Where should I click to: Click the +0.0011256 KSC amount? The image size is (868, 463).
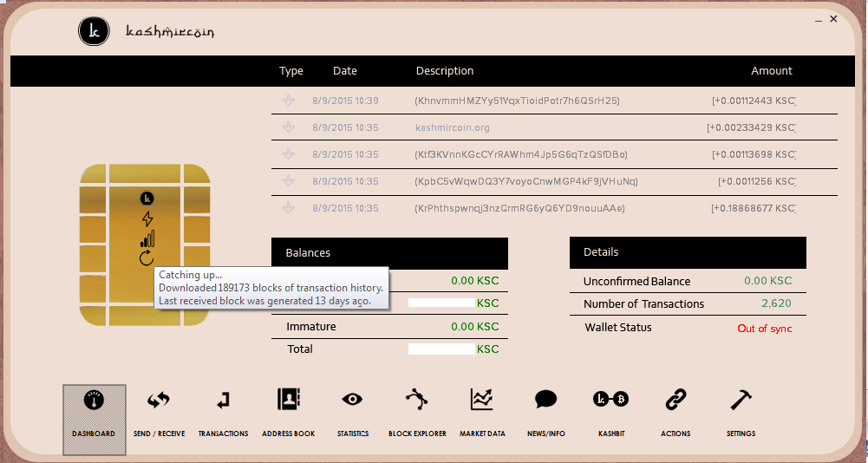click(x=757, y=181)
